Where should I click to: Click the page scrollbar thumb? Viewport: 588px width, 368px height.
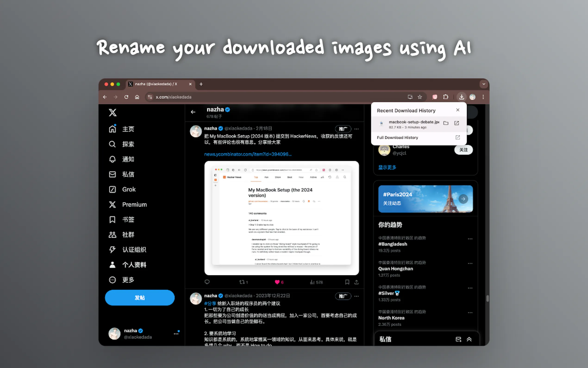click(x=487, y=298)
